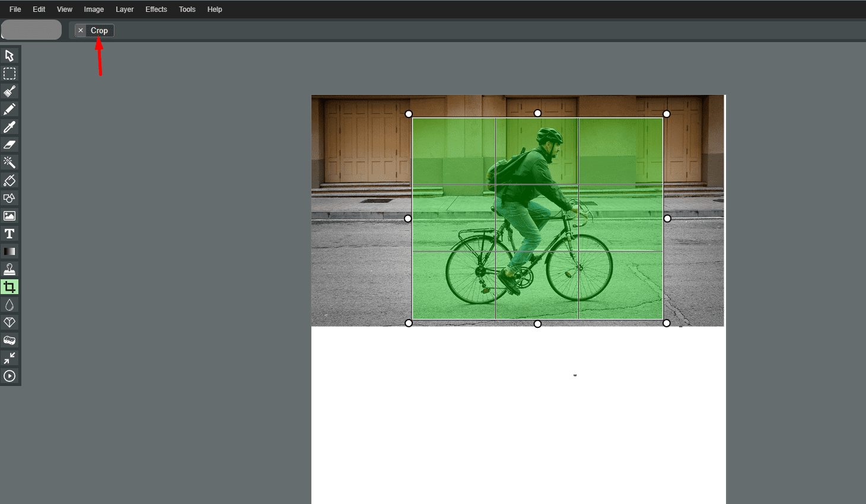Select the Text tool
This screenshot has width=866, height=504.
click(9, 234)
